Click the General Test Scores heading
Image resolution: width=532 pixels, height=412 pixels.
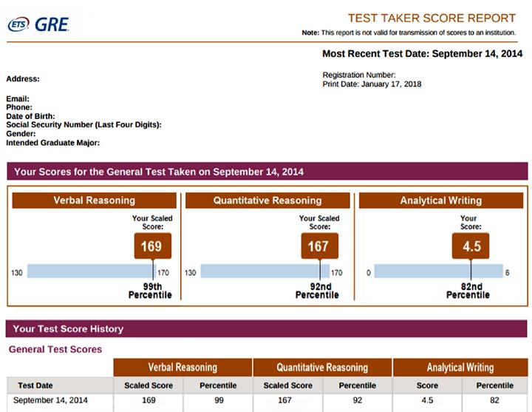point(55,349)
